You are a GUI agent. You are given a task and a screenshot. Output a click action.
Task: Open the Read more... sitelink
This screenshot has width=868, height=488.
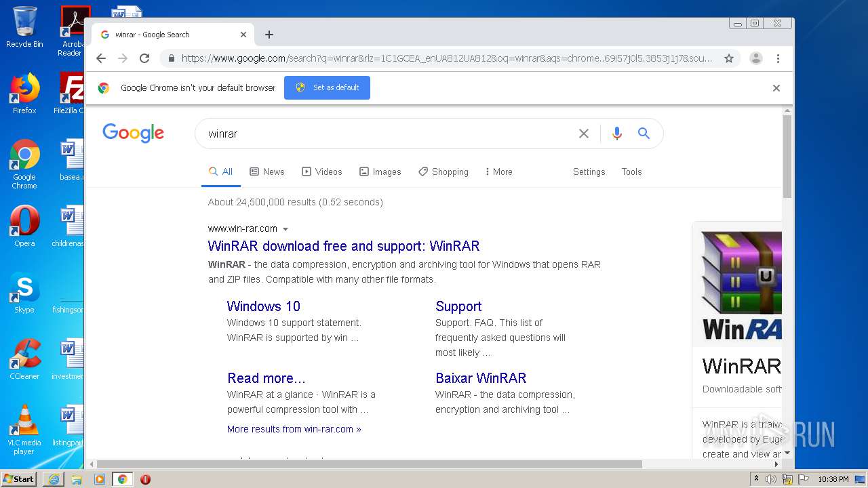(x=267, y=378)
